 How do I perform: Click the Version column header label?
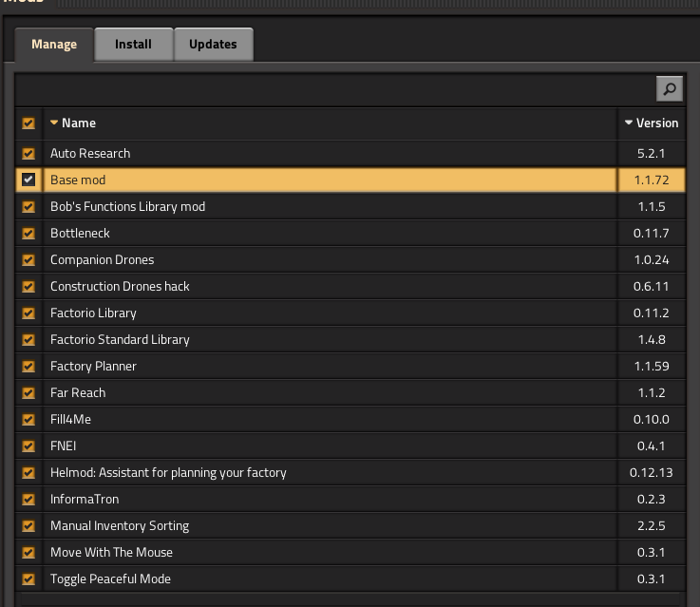click(657, 123)
